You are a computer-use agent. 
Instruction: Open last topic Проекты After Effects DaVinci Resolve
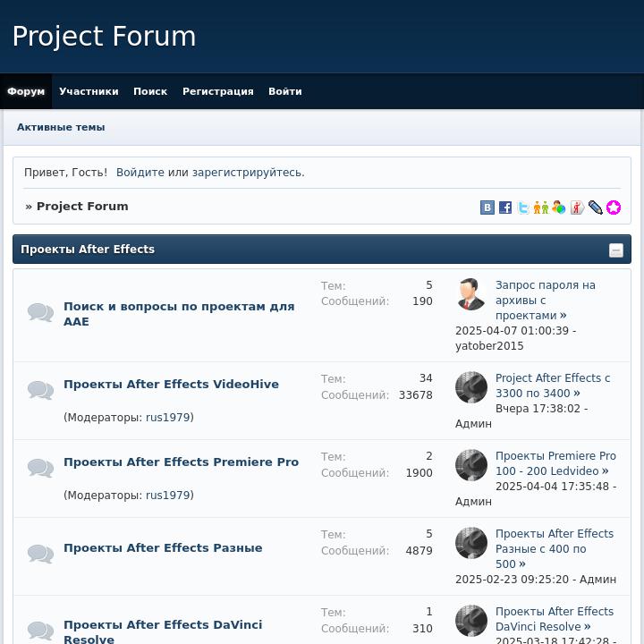tap(555, 619)
